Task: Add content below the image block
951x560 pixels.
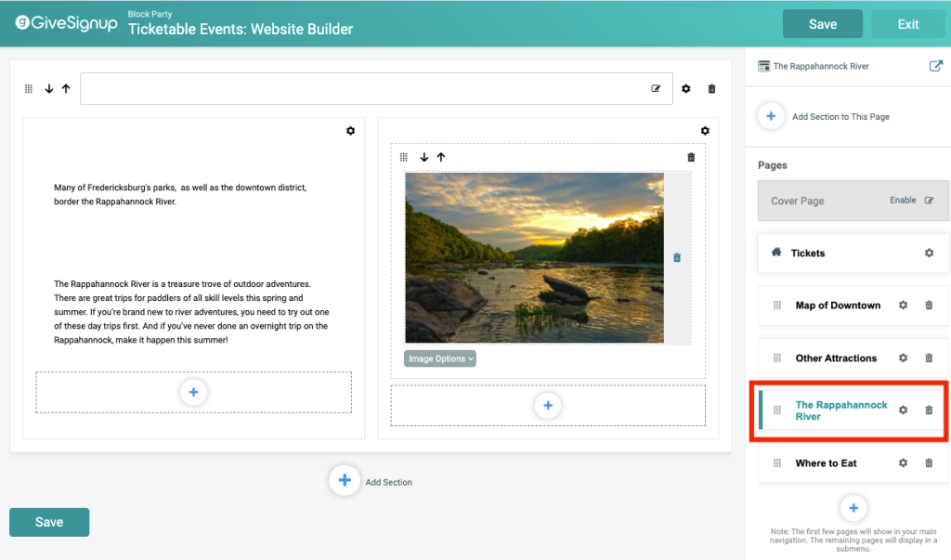Action: pos(548,405)
